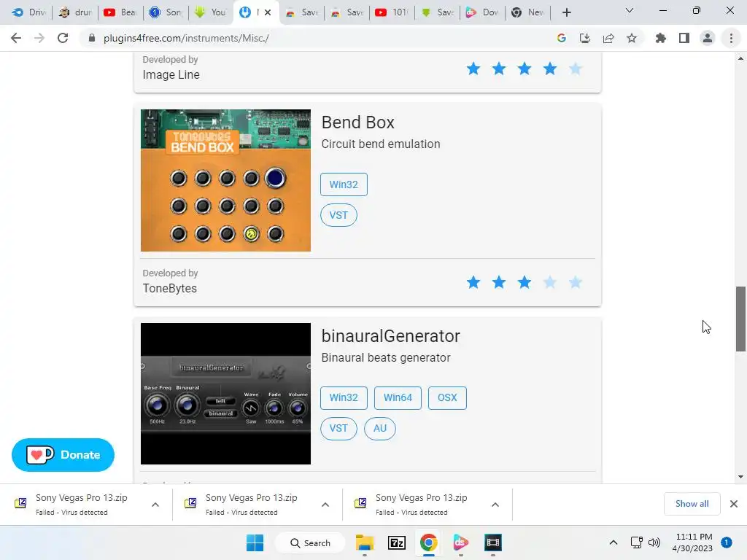Open the clock showing 11:11 PM
747x560 pixels.
coord(693,542)
